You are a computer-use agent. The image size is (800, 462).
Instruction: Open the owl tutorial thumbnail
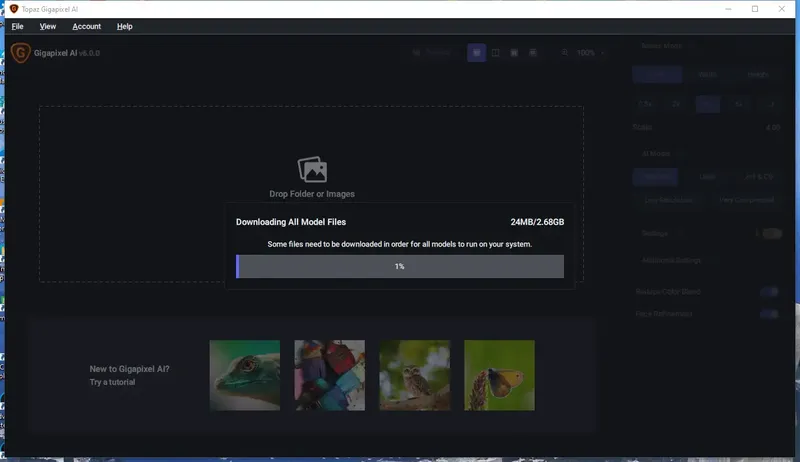click(415, 375)
